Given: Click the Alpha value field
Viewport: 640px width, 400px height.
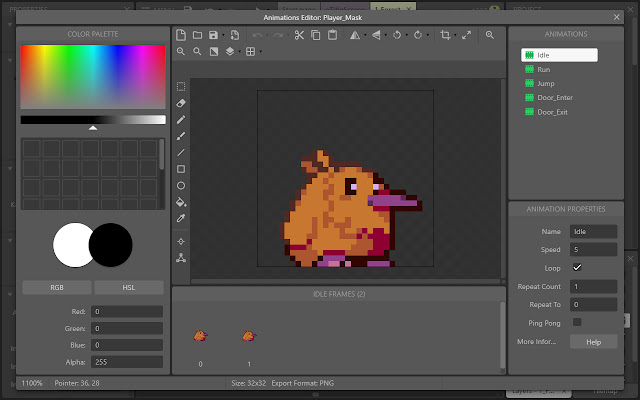Looking at the screenshot, I should coord(127,362).
